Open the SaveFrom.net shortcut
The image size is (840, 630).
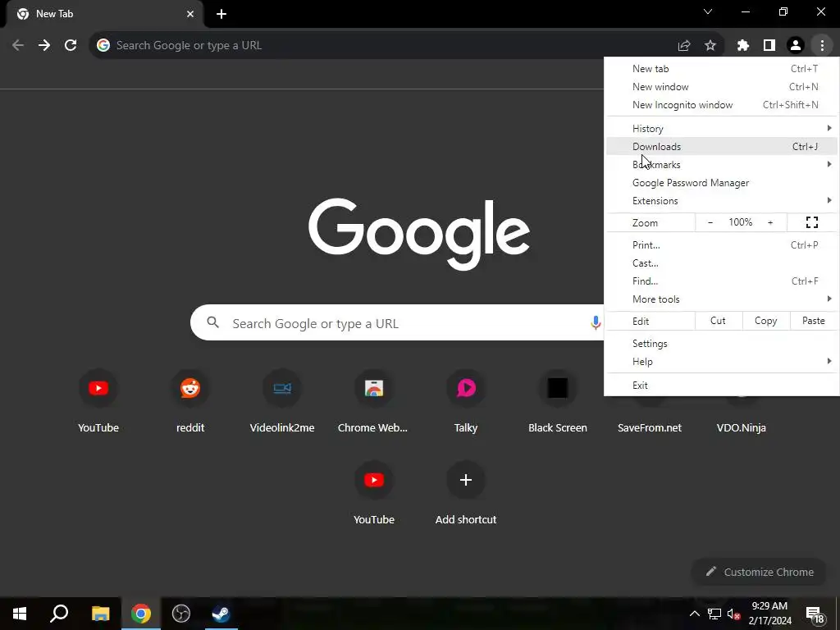point(650,427)
